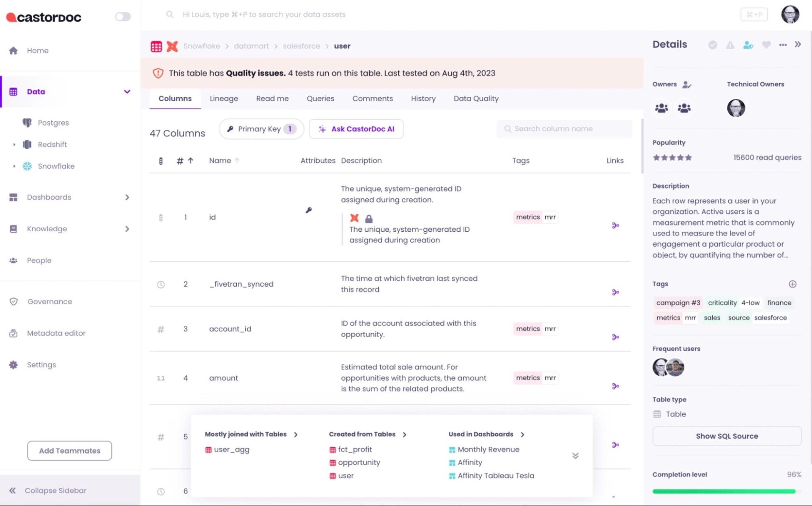The height and width of the screenshot is (506, 812).
Task: Switch to the Queries tab
Action: [321, 99]
